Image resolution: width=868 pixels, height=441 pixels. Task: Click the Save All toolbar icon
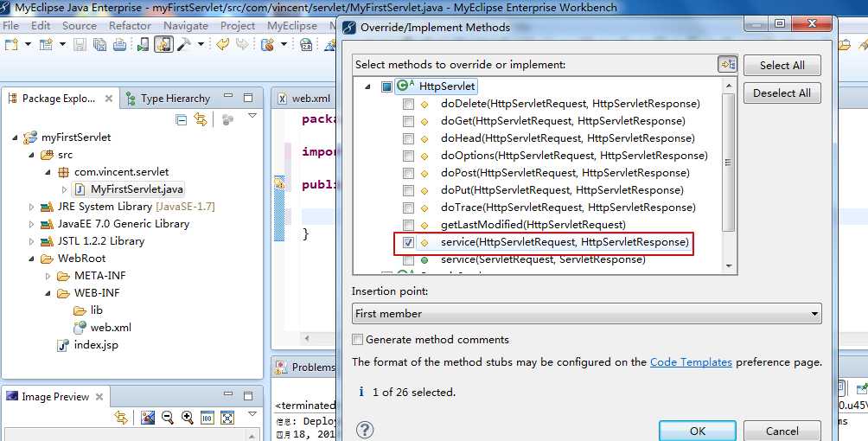pyautogui.click(x=99, y=44)
